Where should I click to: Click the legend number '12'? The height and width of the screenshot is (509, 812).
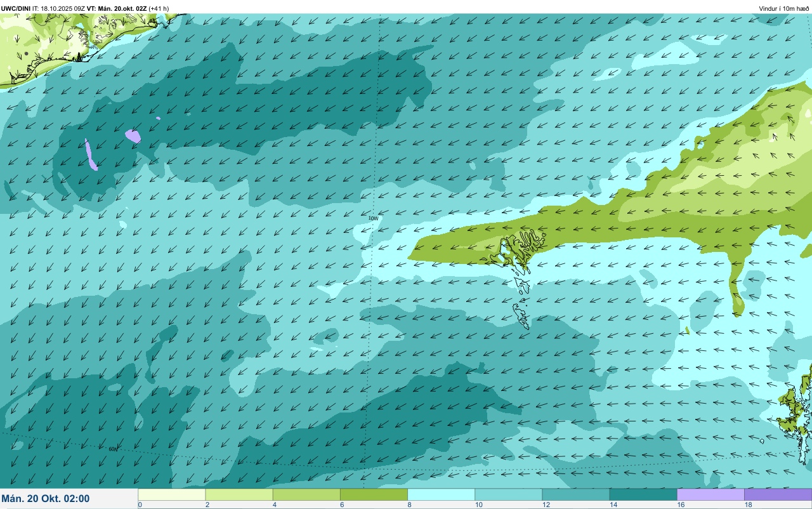545,505
